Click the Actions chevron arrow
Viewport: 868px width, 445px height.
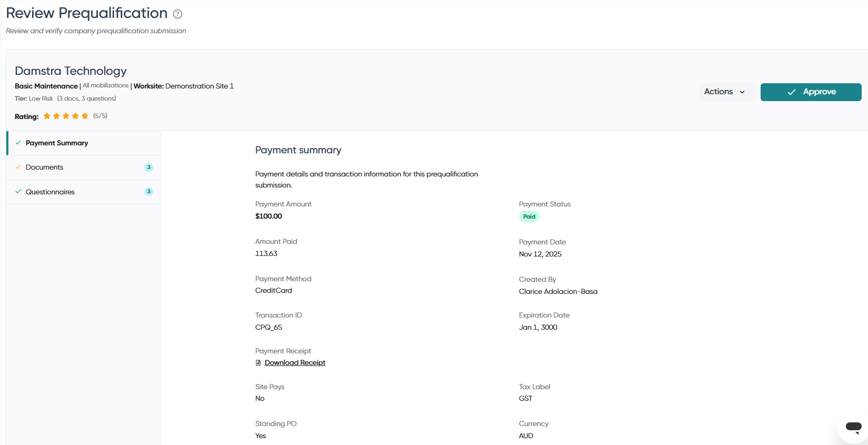(x=742, y=92)
